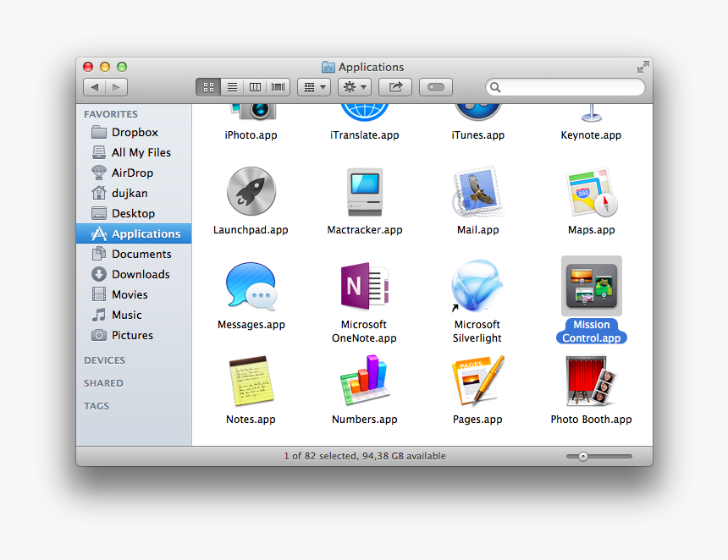Expand the DEVICES sidebar section

(104, 360)
